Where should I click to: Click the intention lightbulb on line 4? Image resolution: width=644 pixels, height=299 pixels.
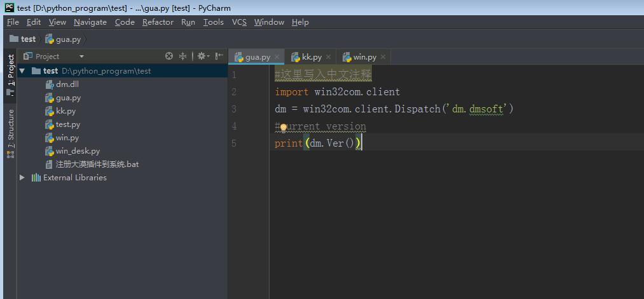click(284, 127)
